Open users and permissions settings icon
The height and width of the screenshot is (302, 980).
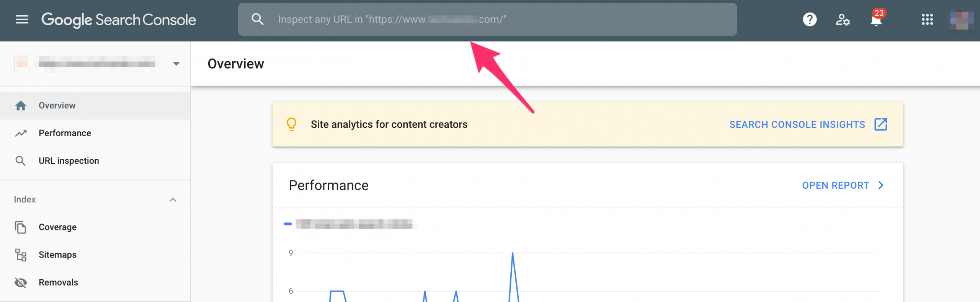(842, 20)
